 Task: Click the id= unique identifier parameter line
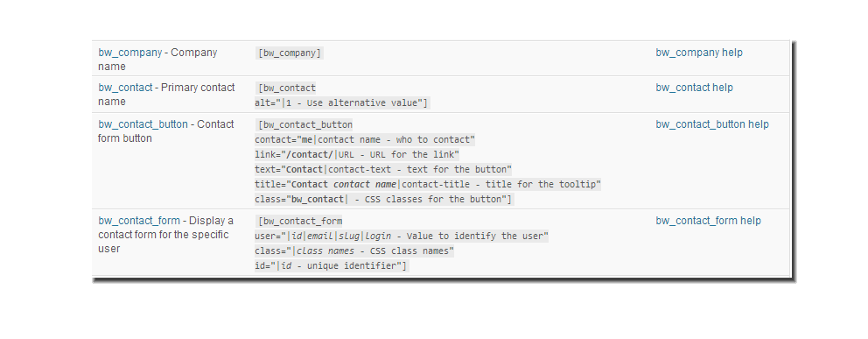click(x=331, y=266)
